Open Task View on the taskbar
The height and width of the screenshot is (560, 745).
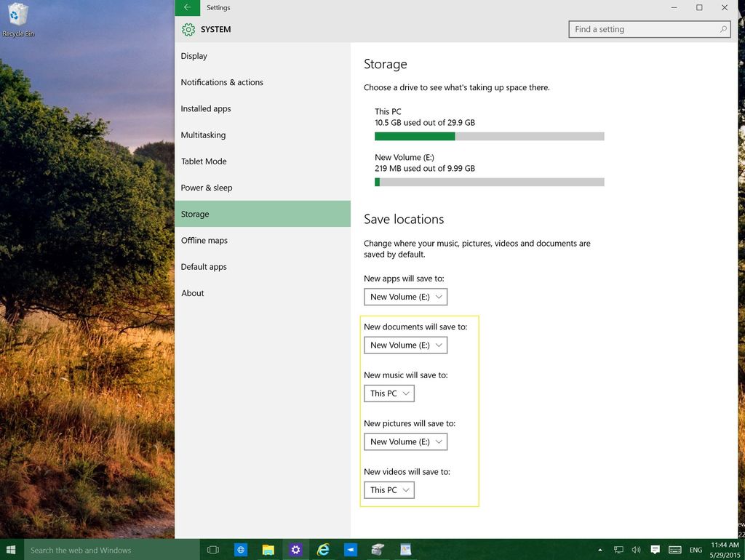pos(212,549)
